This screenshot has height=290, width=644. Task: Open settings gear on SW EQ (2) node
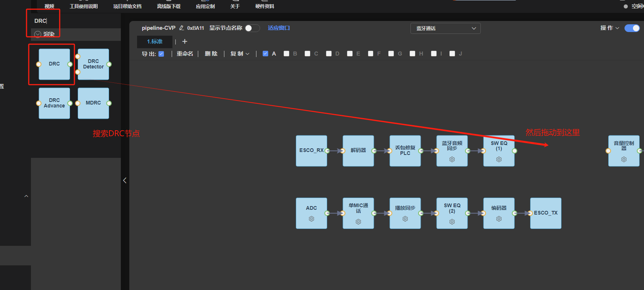click(452, 222)
